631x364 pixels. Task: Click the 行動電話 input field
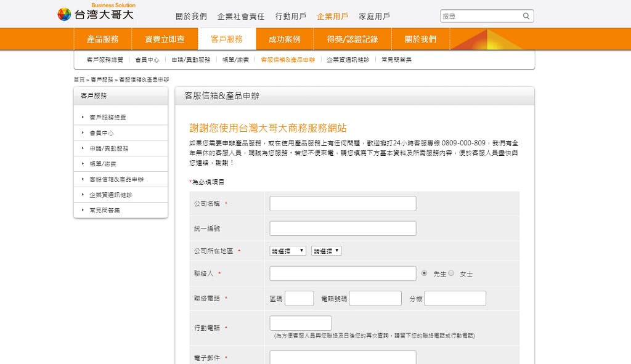click(x=301, y=323)
